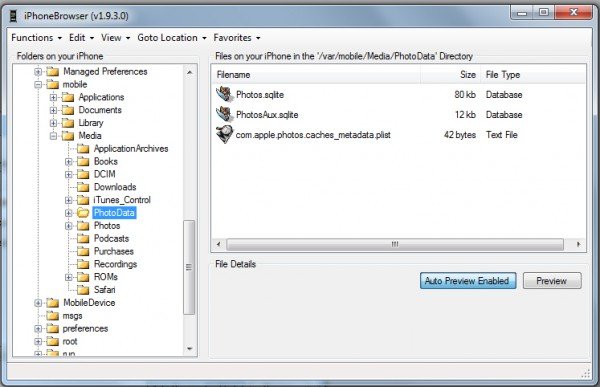Click the Purchases folder icon

click(x=83, y=251)
